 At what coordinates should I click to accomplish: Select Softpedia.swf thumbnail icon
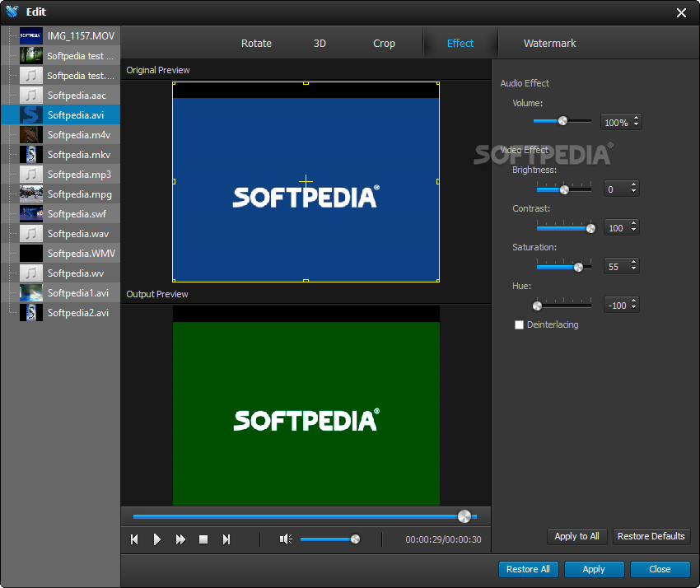pos(31,213)
